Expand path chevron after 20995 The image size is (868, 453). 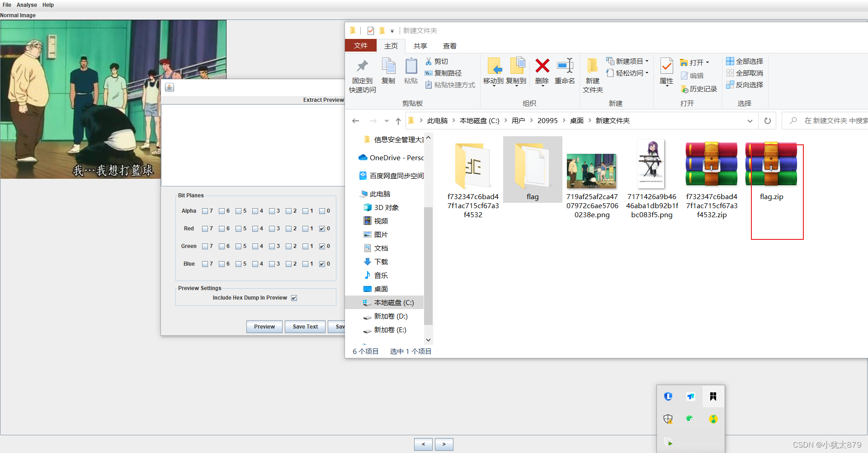[x=564, y=120]
